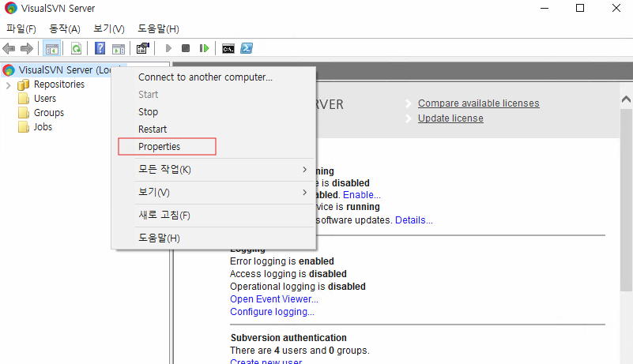
Task: Click the dashboard vertical scrollbar thumb
Action: click(x=626, y=198)
